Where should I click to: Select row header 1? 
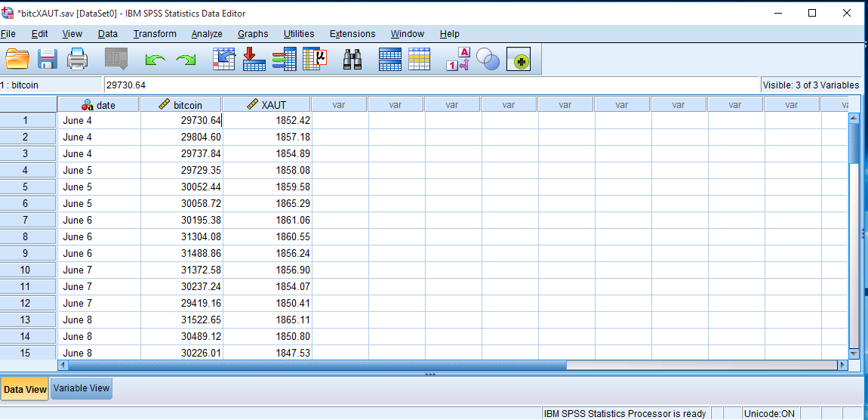point(28,120)
